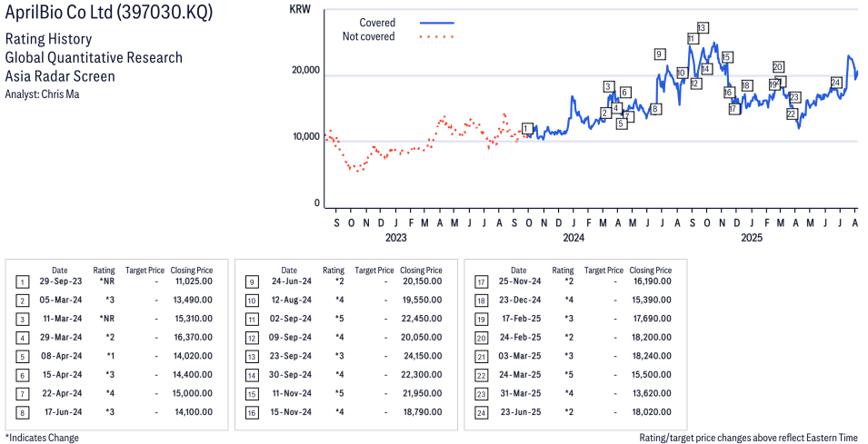Click chart marker 6 on the graph

624,93
